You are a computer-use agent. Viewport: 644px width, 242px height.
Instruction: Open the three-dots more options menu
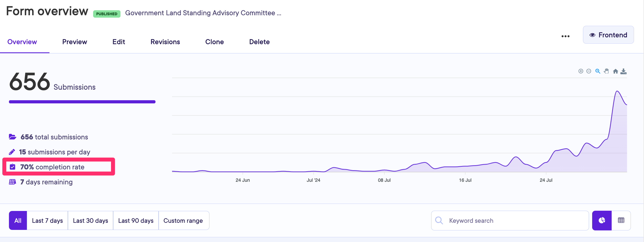(565, 36)
